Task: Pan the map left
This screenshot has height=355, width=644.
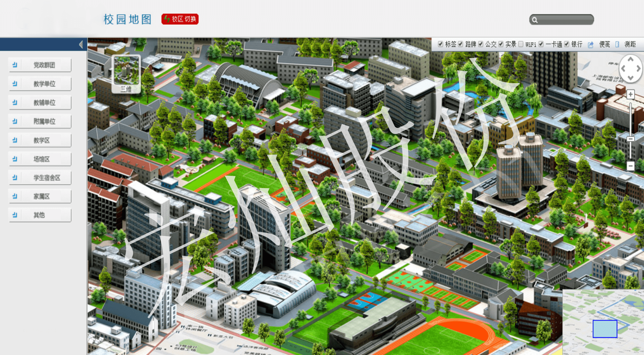Action: tap(623, 68)
